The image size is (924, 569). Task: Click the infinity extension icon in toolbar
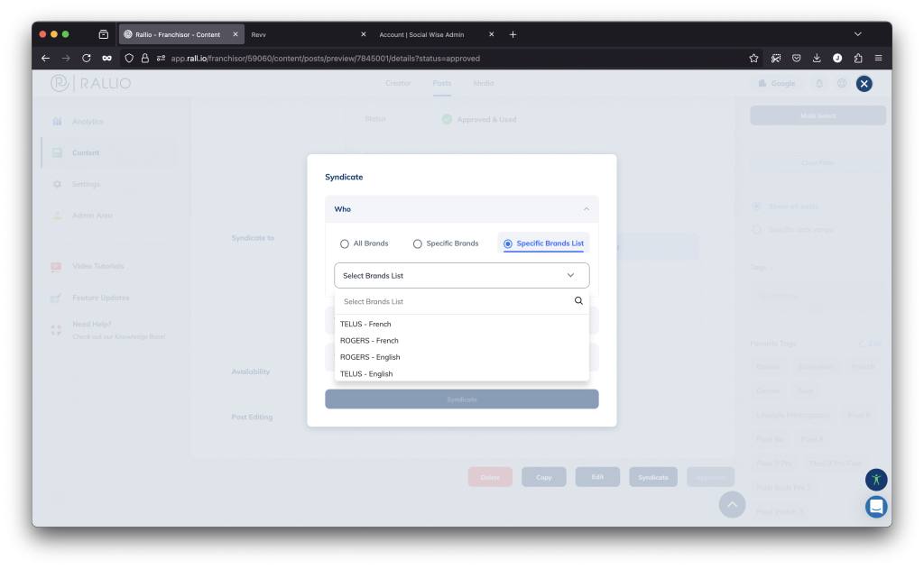point(106,59)
